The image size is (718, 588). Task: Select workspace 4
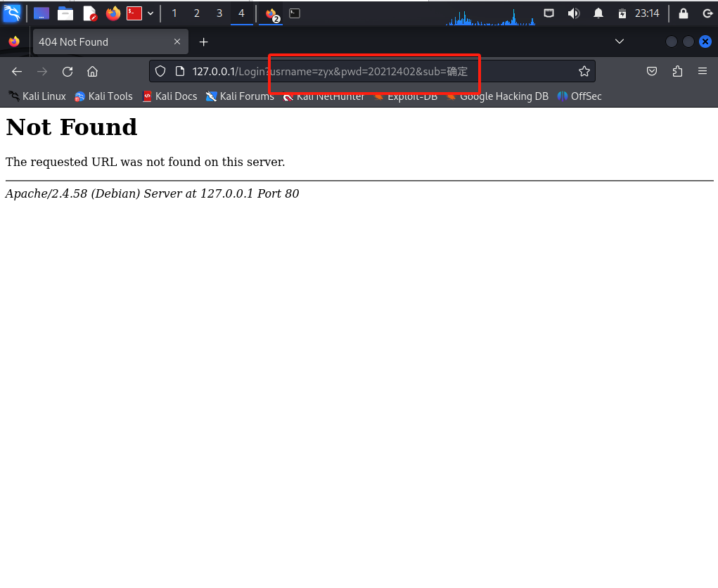click(241, 13)
